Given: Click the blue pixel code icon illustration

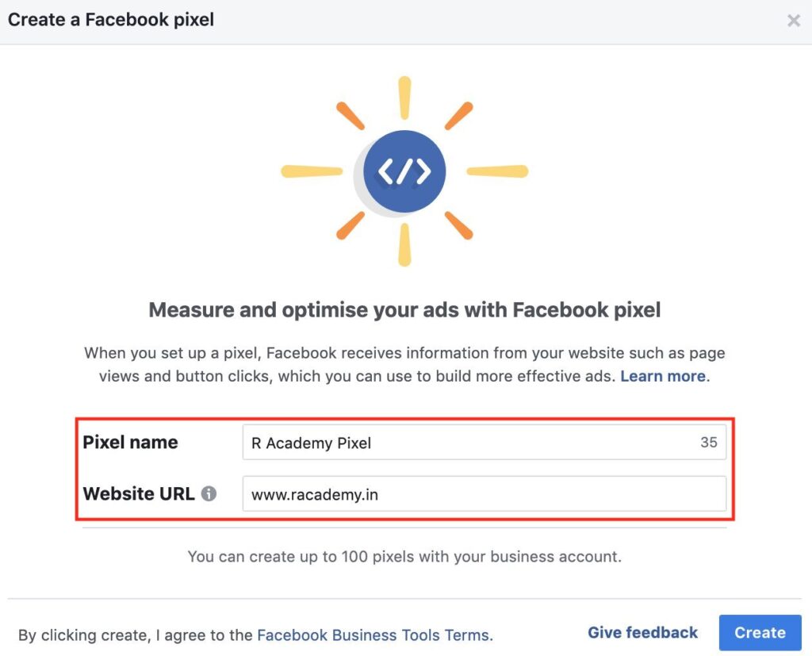Looking at the screenshot, I should pyautogui.click(x=404, y=171).
